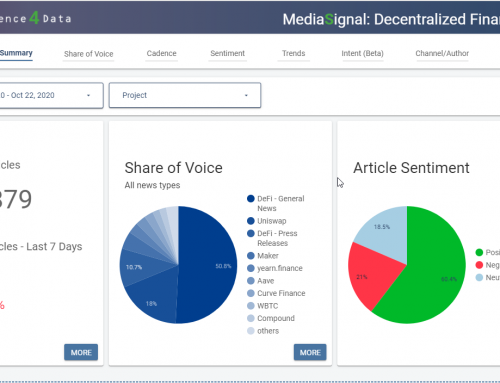The height and width of the screenshot is (383, 500).
Task: Click MORE in the Articles card
Action: [81, 352]
